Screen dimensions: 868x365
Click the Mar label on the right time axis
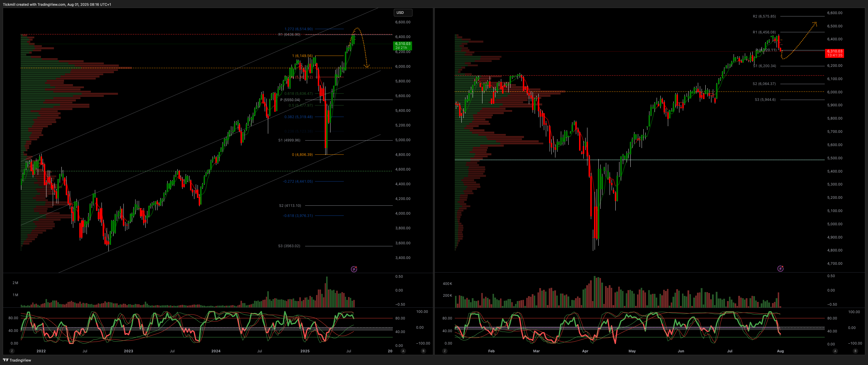pyautogui.click(x=536, y=351)
